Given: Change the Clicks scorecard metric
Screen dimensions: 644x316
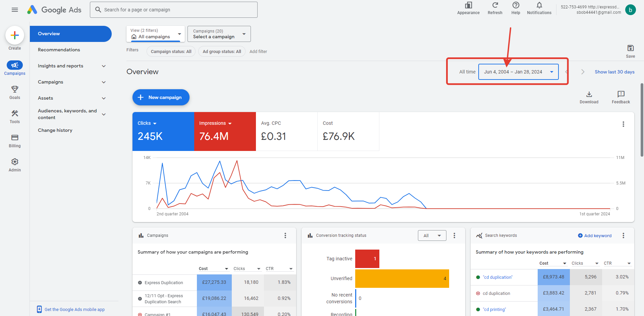Looking at the screenshot, I should pos(147,123).
